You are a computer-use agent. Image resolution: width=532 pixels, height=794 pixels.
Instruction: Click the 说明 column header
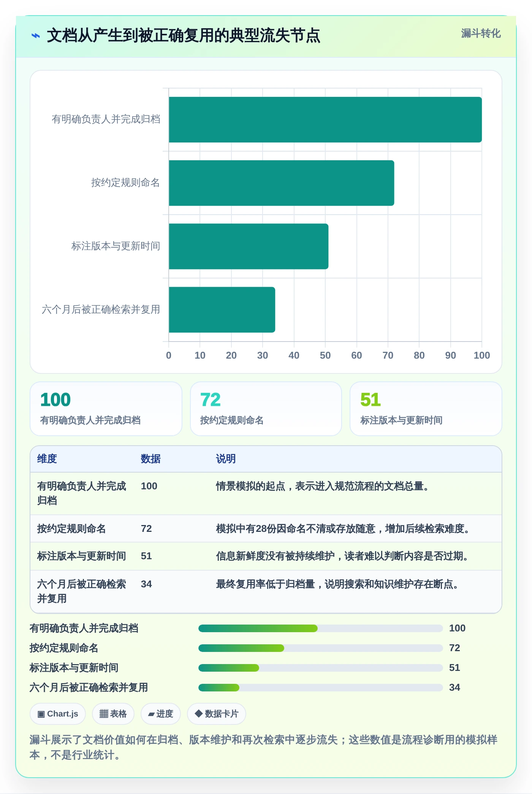(226, 459)
